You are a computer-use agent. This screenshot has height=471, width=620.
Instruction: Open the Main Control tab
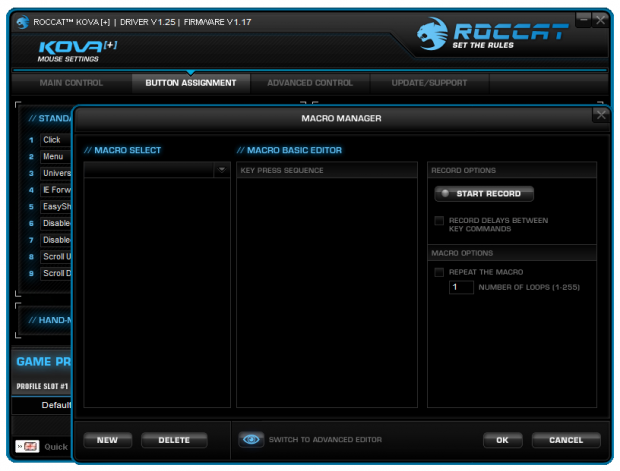(71, 83)
